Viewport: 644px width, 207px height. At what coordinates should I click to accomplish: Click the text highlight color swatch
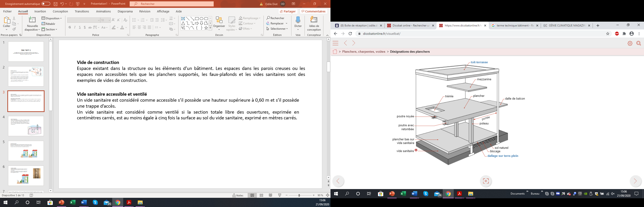click(x=114, y=27)
